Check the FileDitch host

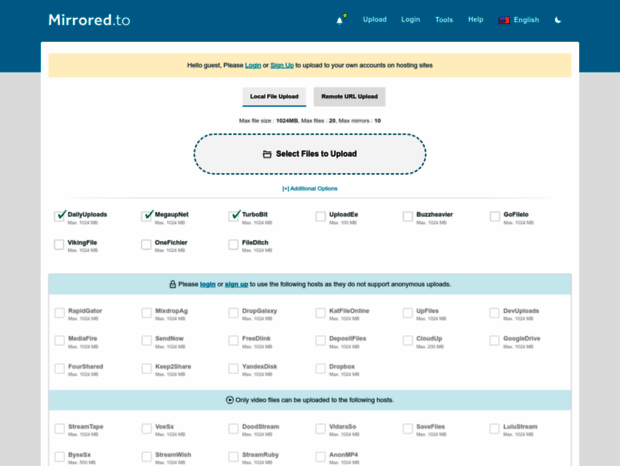(x=234, y=245)
